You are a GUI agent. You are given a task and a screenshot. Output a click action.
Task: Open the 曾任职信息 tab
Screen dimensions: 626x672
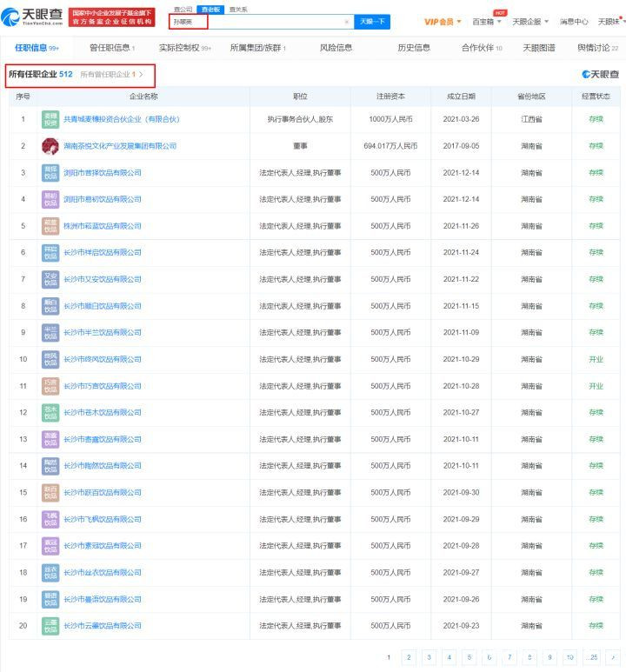point(112,48)
